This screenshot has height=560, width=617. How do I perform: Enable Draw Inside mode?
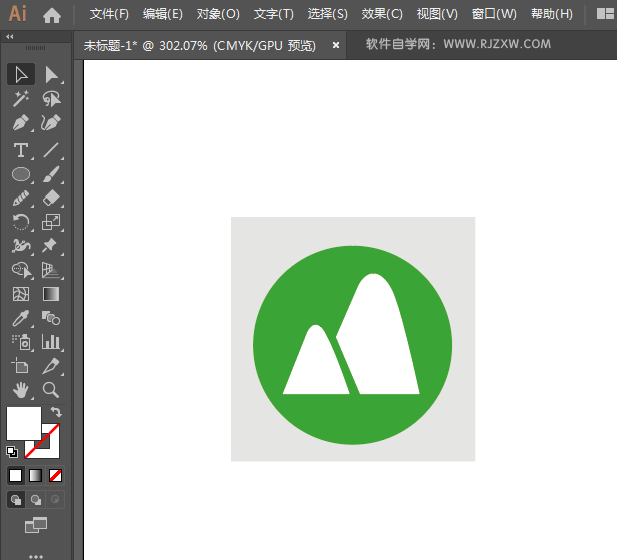pos(55,500)
